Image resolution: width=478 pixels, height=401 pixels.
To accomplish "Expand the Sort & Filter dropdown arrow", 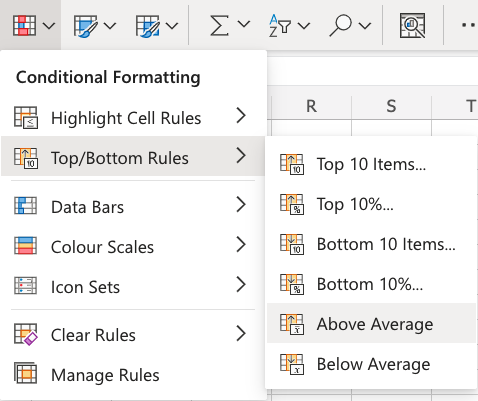I will 304,25.
